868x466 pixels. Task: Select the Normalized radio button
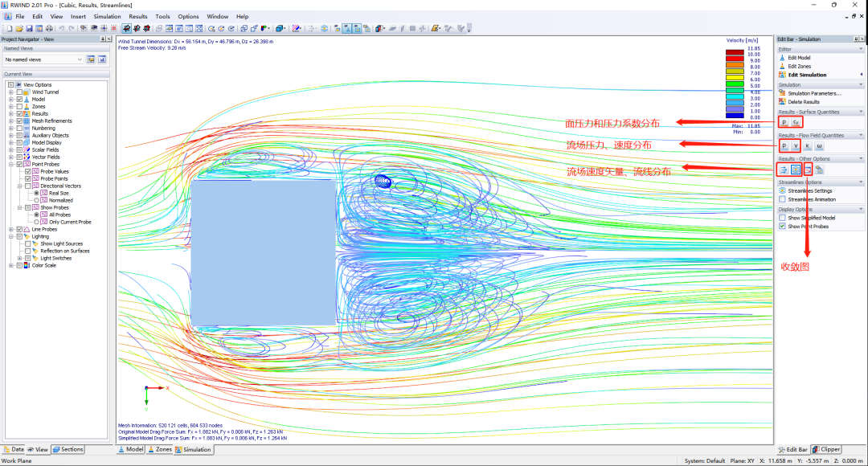tap(36, 200)
